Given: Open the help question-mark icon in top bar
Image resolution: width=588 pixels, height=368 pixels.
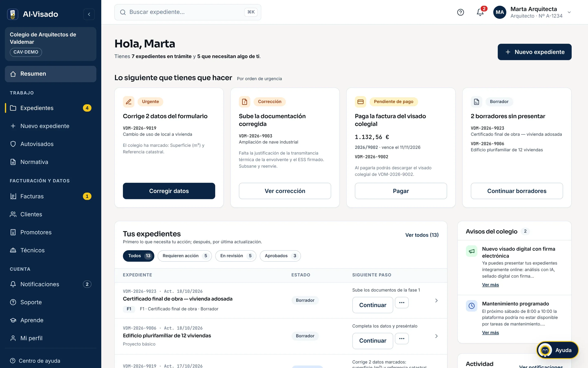Looking at the screenshot, I should [460, 12].
